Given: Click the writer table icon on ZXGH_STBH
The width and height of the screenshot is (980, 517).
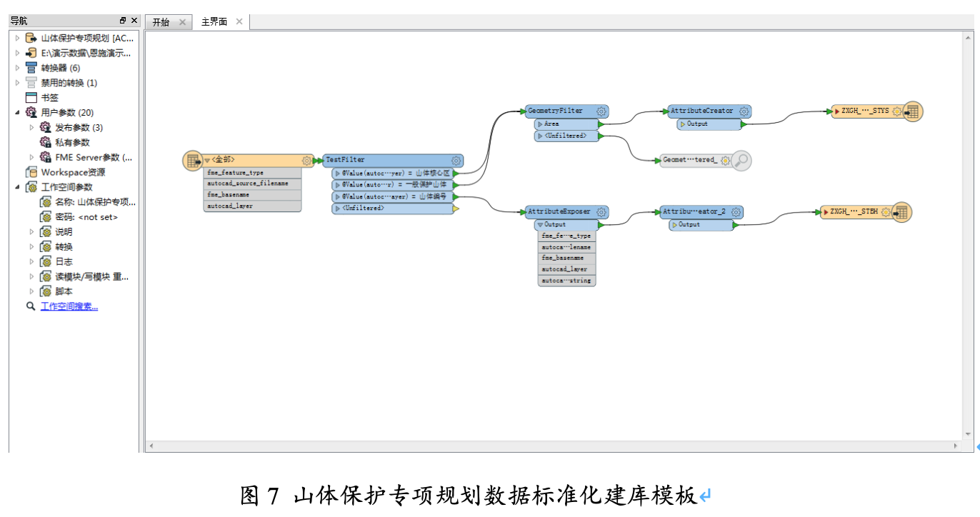Looking at the screenshot, I should tap(901, 212).
